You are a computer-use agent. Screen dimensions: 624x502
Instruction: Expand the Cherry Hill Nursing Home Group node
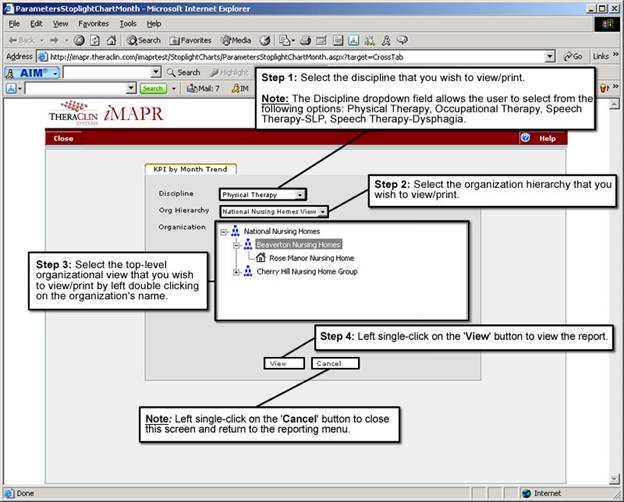click(x=236, y=272)
